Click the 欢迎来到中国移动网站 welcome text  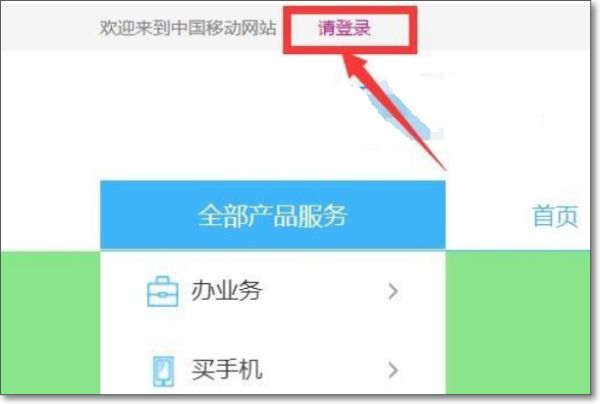coord(188,28)
